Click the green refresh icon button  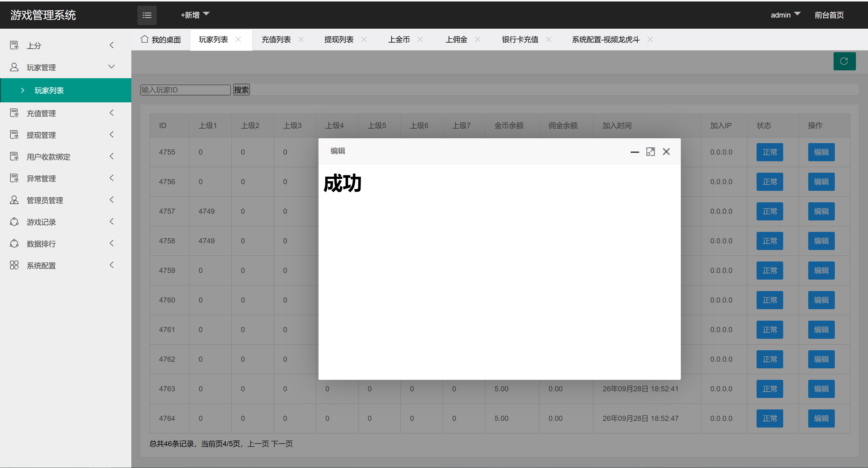click(x=844, y=61)
